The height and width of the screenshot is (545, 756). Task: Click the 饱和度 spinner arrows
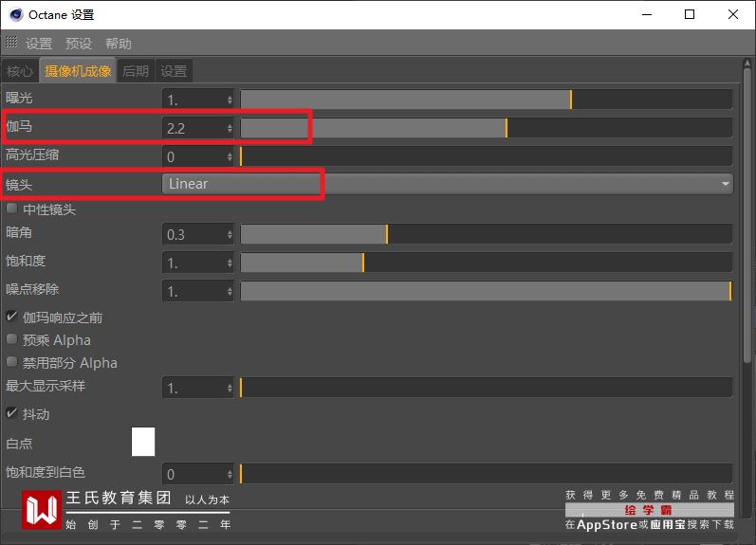(230, 263)
